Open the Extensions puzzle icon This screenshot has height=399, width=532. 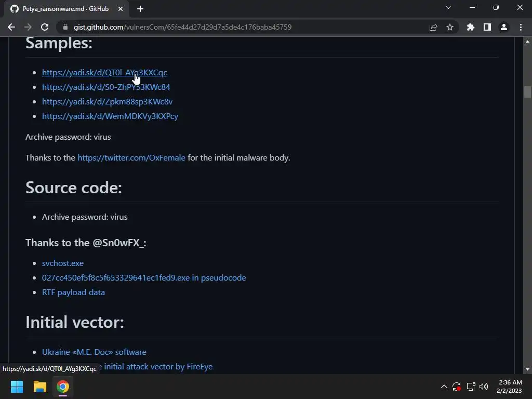click(x=471, y=27)
